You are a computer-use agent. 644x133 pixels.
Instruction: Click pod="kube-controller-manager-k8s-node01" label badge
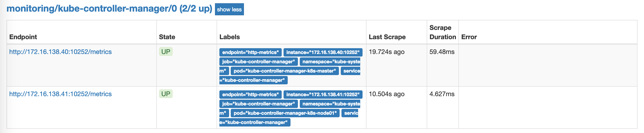[285, 113]
